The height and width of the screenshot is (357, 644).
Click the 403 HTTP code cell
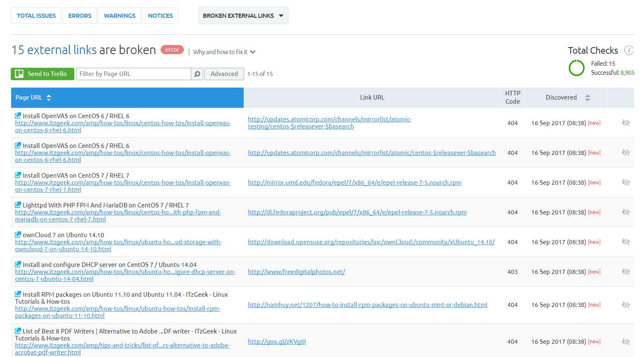(513, 272)
